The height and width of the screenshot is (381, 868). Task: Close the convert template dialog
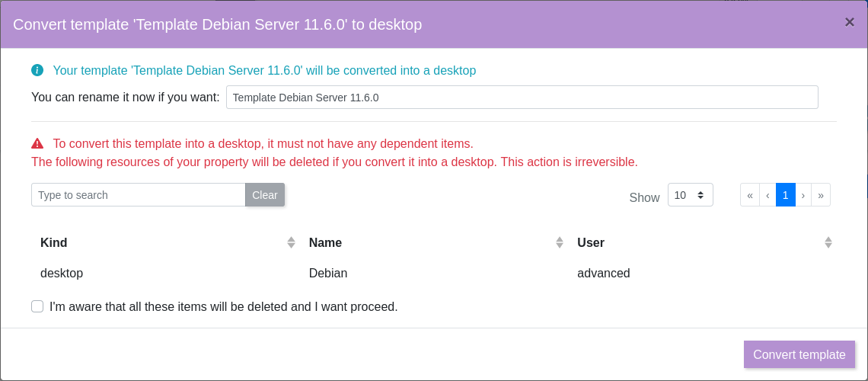849,22
